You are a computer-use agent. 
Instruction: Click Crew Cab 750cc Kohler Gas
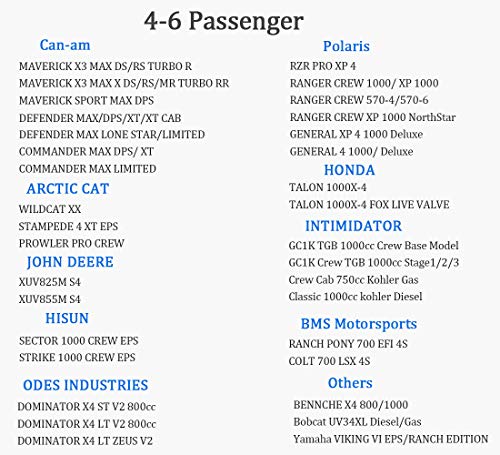click(x=353, y=280)
